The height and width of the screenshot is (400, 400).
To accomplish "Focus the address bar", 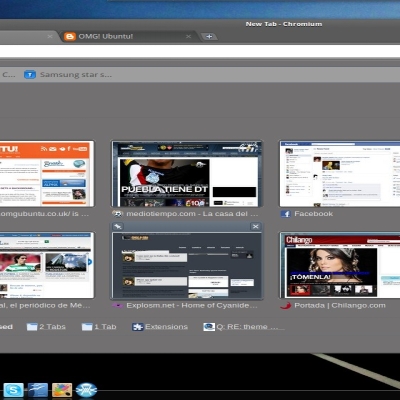I will click(x=200, y=51).
